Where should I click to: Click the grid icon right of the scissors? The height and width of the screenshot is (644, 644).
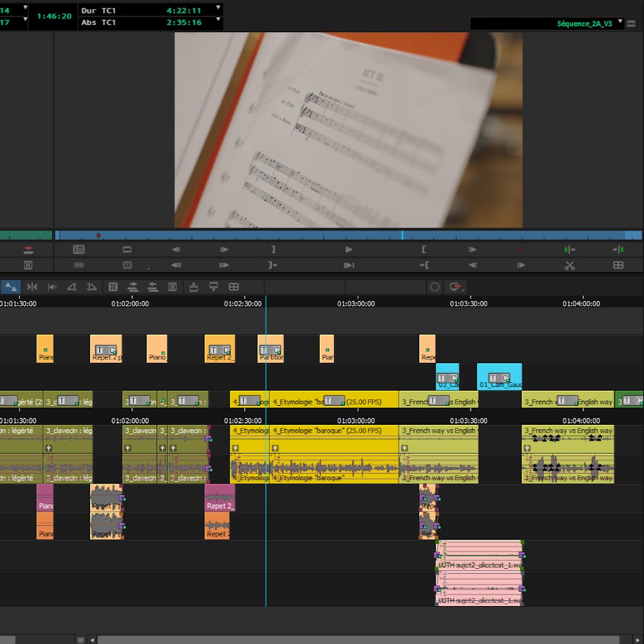pyautogui.click(x=618, y=265)
